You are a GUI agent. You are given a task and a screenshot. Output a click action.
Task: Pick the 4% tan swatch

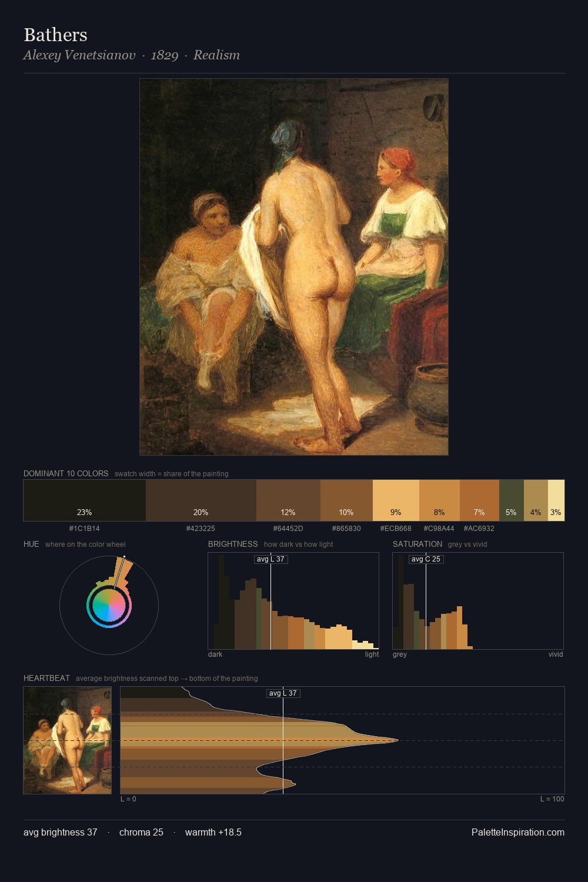click(x=536, y=500)
